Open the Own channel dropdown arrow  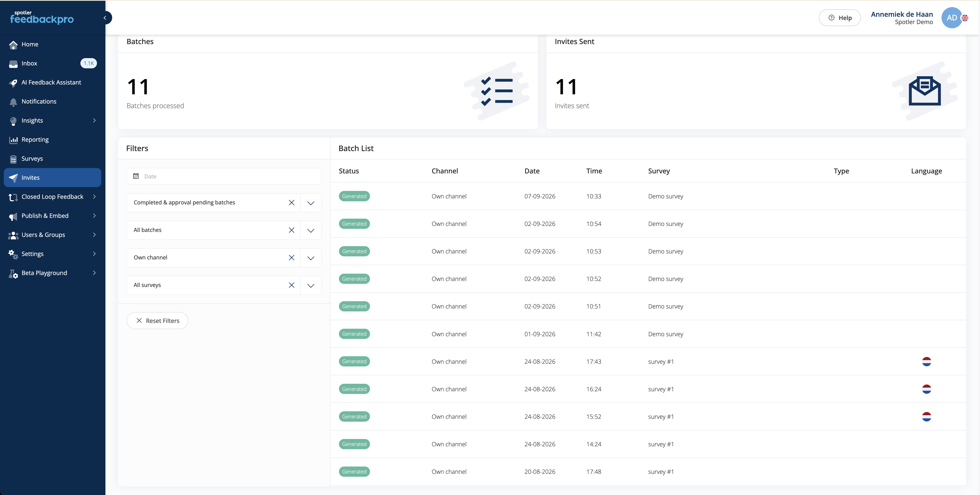(311, 258)
